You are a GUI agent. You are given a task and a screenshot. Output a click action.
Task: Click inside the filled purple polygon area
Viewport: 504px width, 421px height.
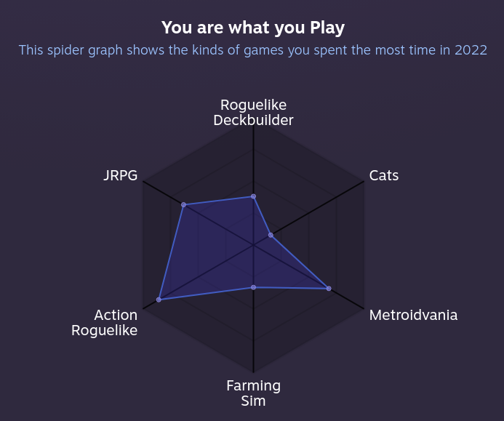point(211,254)
